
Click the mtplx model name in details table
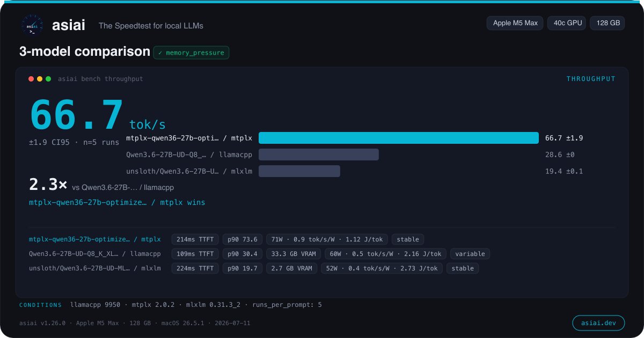pyautogui.click(x=95, y=239)
